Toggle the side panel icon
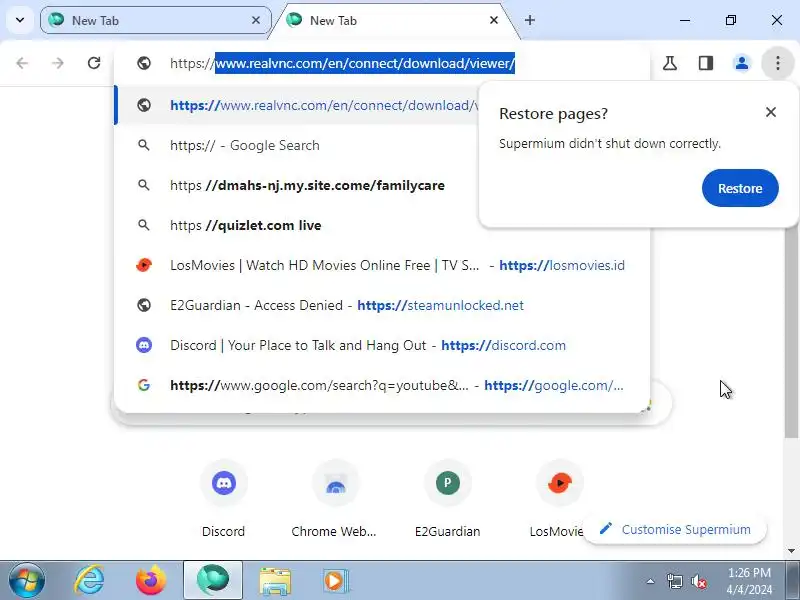800x600 pixels. 706,63
